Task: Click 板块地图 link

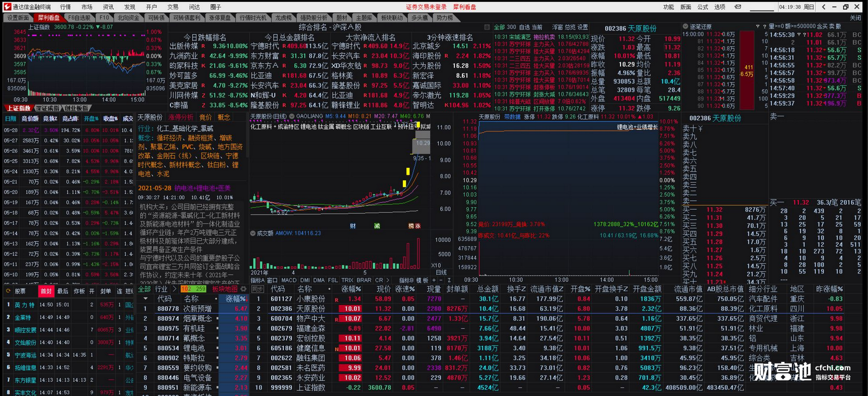Action: pos(225,289)
